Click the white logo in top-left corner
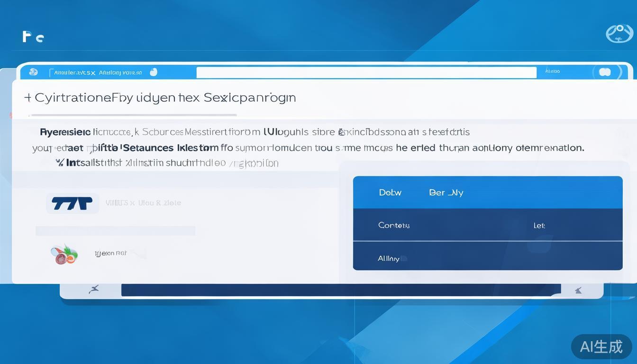 click(x=33, y=36)
